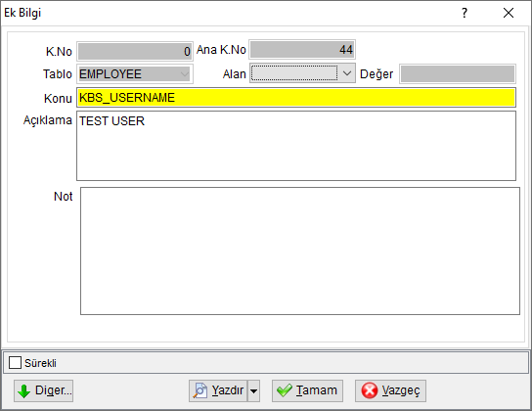Viewport: 532px width, 411px height.
Task: Click the Sürekli label text
Action: coord(40,363)
